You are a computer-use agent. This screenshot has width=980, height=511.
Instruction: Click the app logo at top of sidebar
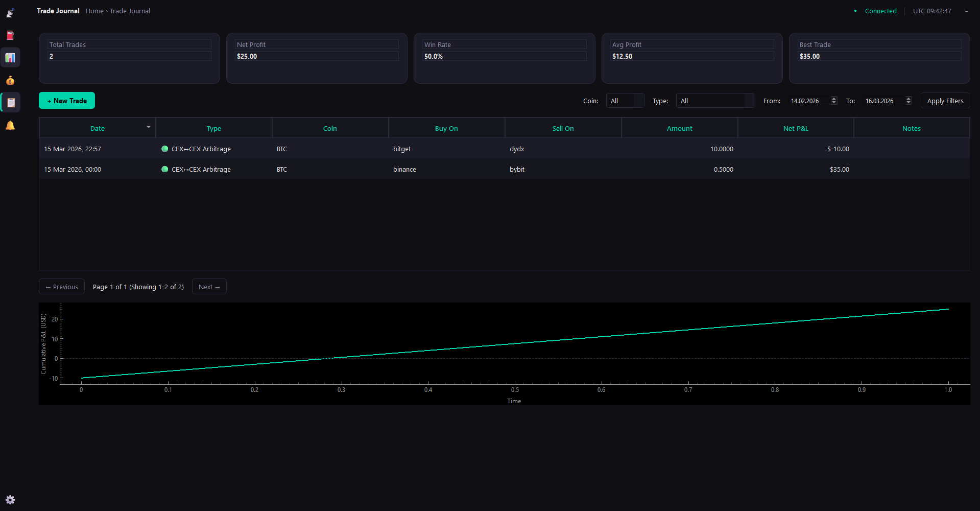coord(10,12)
